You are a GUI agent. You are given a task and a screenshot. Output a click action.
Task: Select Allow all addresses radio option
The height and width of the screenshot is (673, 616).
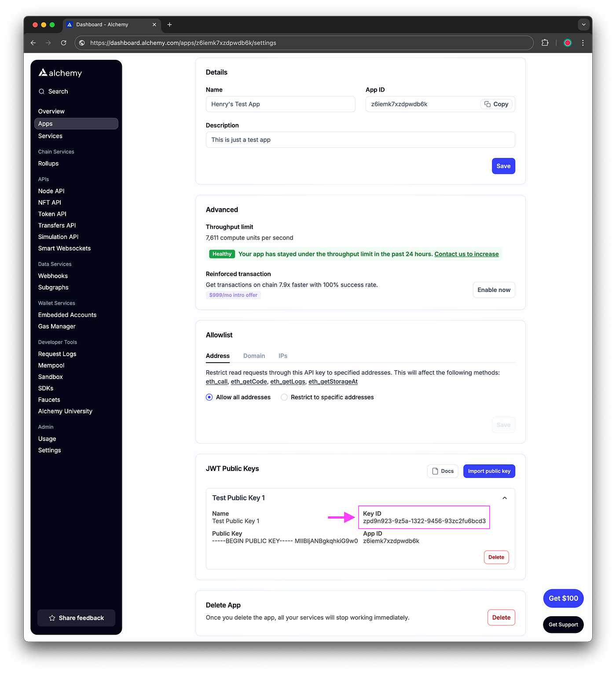[x=209, y=397]
